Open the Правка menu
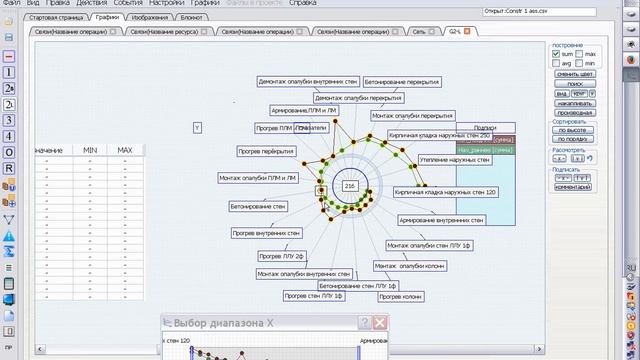This screenshot has width=640, height=360. (57, 3)
